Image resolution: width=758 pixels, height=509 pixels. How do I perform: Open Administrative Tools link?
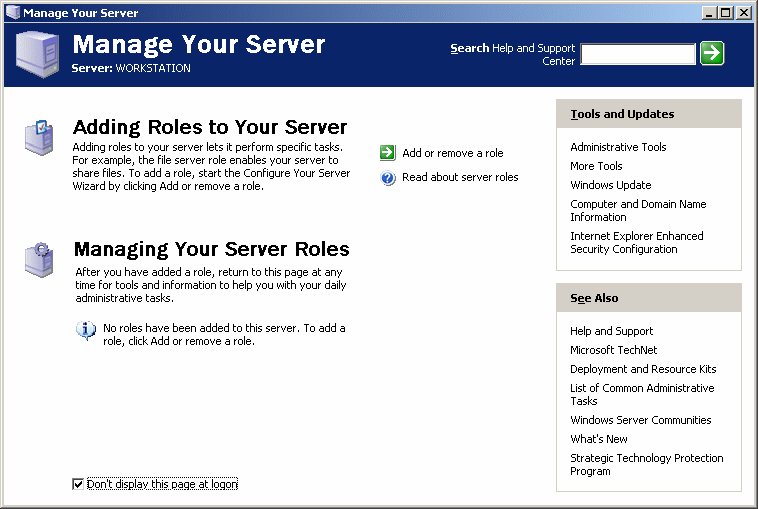click(x=618, y=147)
